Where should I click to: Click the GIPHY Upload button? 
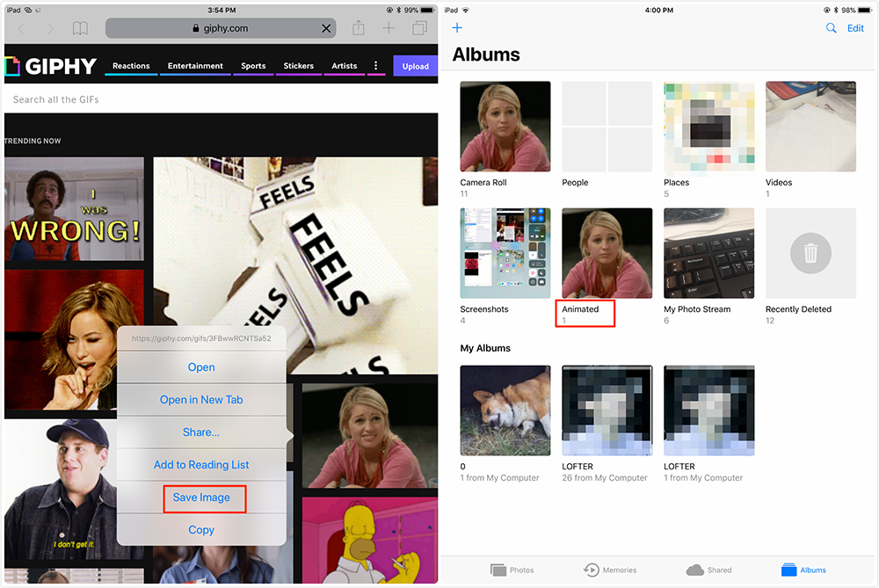point(416,66)
